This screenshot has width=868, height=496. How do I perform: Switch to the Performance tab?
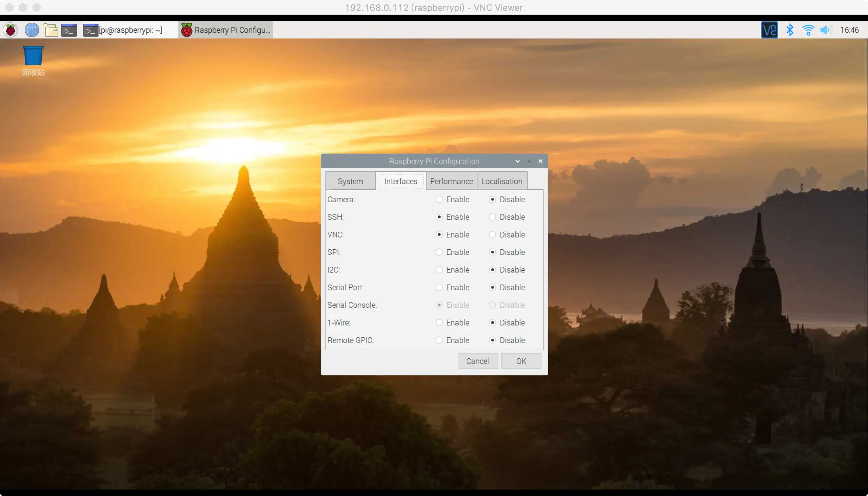click(451, 181)
